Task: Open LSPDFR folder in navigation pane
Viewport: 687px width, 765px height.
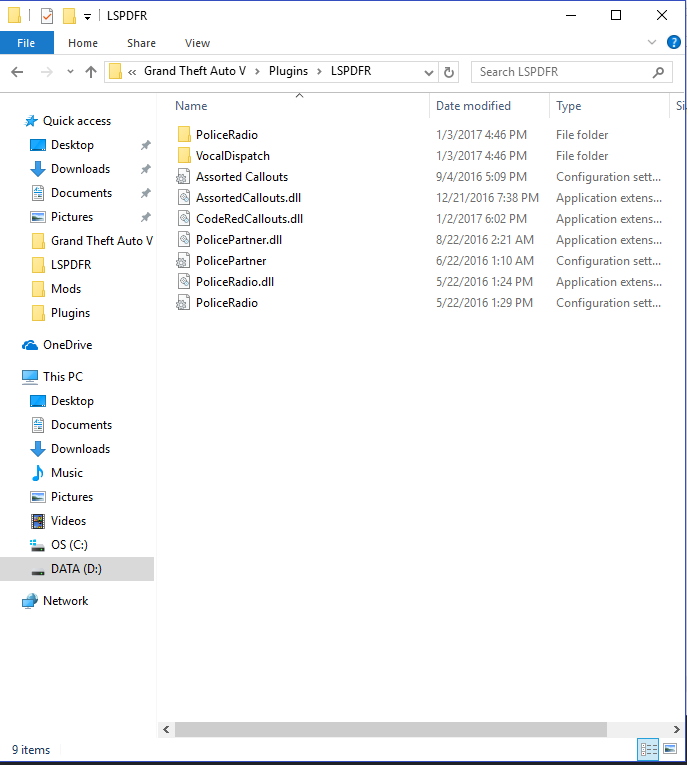Action: pos(71,264)
